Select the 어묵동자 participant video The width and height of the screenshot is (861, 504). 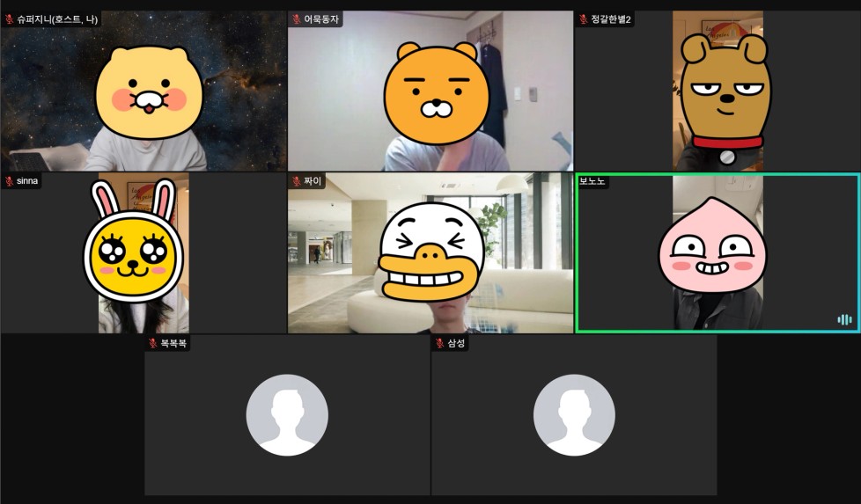coord(430,91)
